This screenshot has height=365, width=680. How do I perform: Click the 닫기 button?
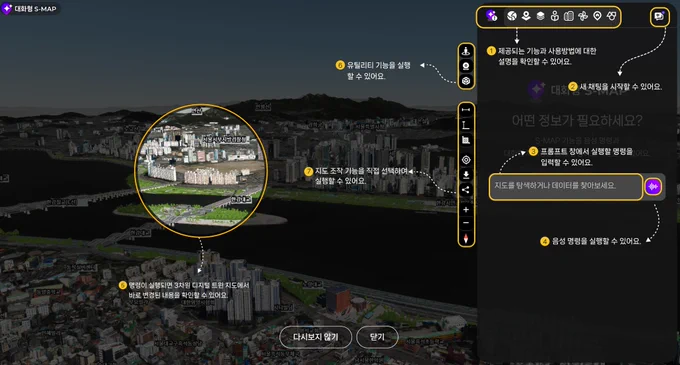point(377,337)
